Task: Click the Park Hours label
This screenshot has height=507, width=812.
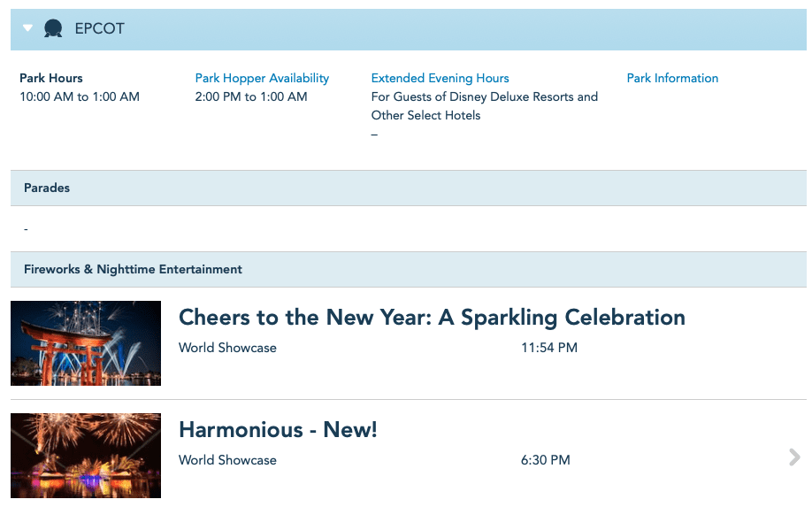Action: [51, 78]
